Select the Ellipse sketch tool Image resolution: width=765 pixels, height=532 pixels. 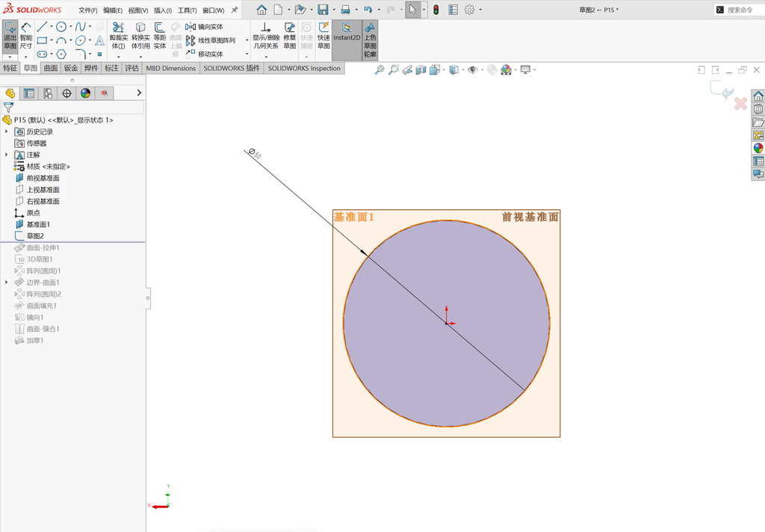[81, 40]
